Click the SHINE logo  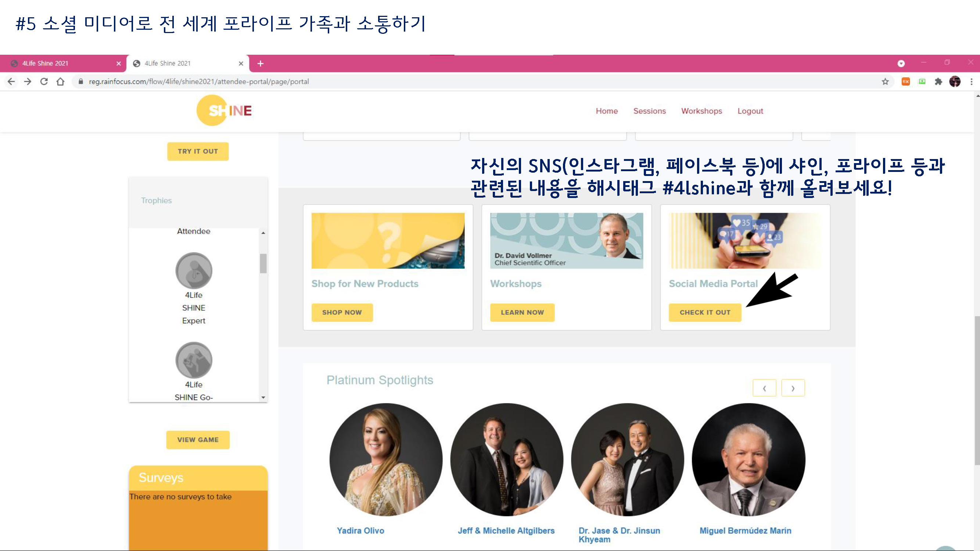coord(224,111)
